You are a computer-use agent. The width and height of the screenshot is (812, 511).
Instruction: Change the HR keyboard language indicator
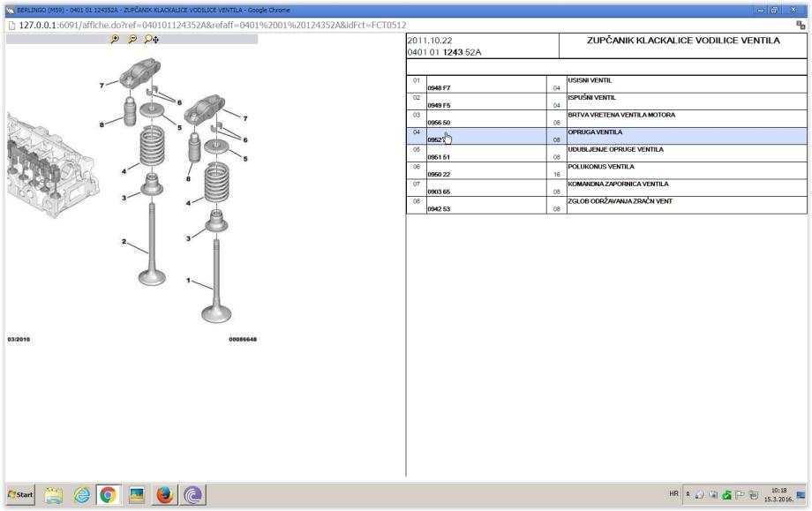673,494
